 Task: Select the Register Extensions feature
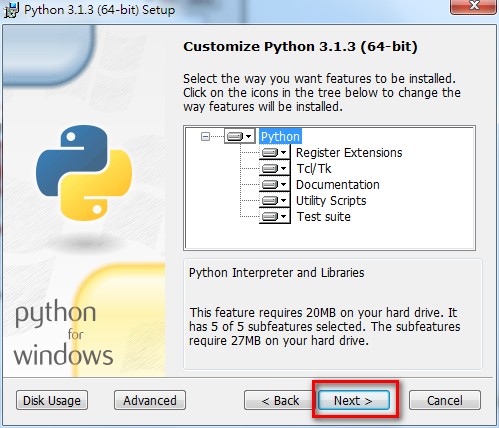pyautogui.click(x=349, y=153)
